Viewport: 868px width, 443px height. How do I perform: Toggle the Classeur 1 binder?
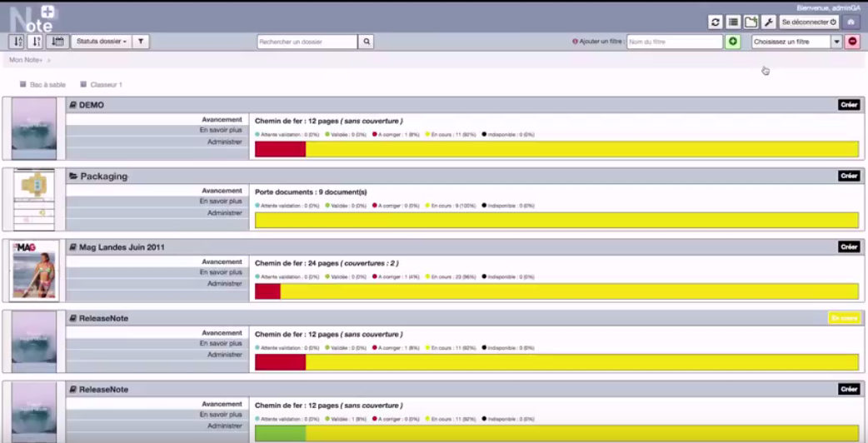83,84
